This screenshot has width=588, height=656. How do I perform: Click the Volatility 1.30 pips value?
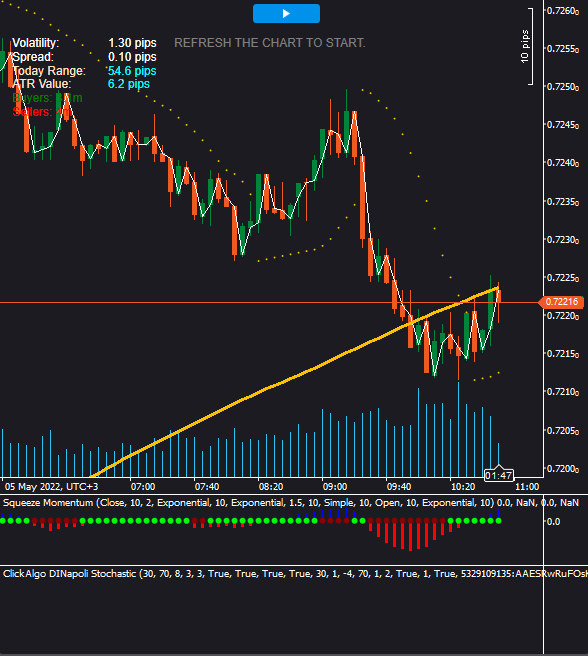[132, 43]
